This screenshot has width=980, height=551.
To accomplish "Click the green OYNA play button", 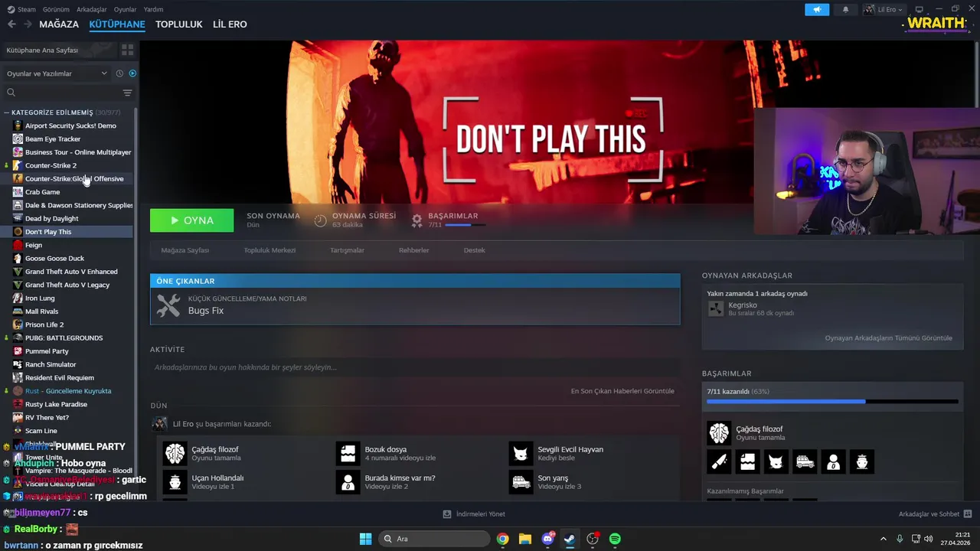I will click(191, 220).
